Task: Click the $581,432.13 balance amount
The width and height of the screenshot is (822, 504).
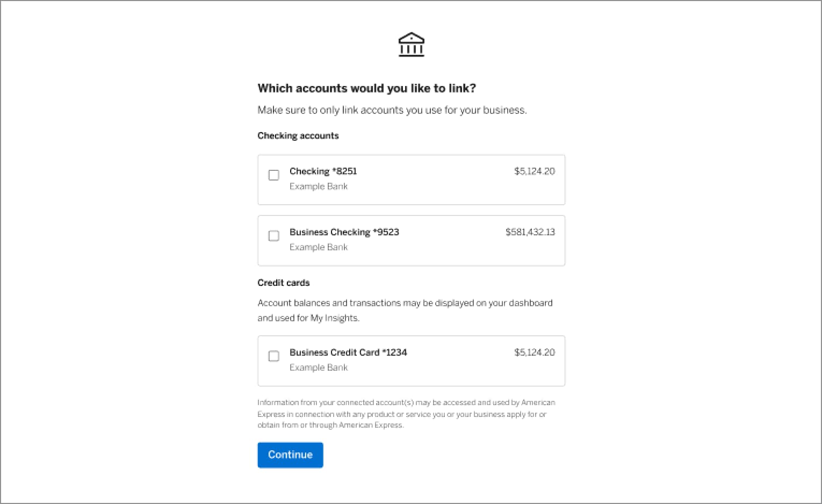Action: pos(530,232)
